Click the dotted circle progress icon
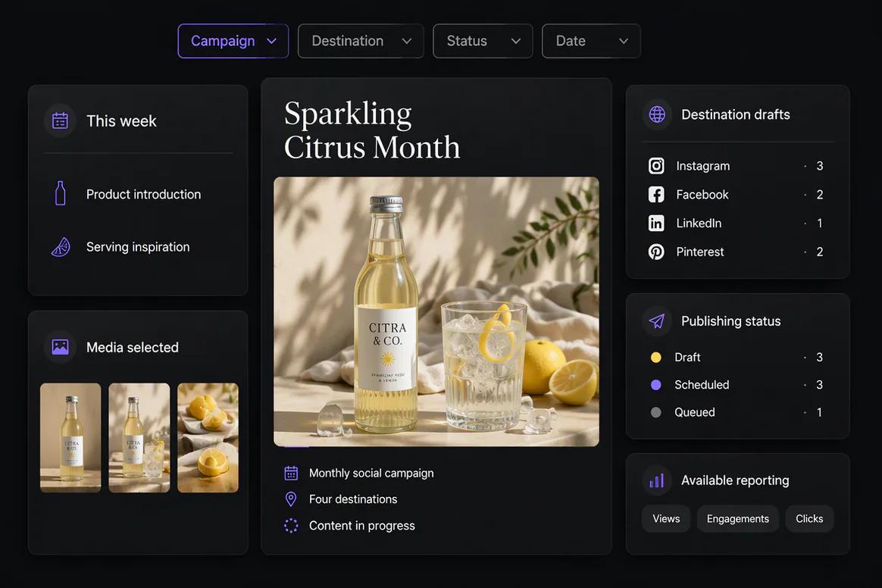This screenshot has height=588, width=882. tap(291, 526)
